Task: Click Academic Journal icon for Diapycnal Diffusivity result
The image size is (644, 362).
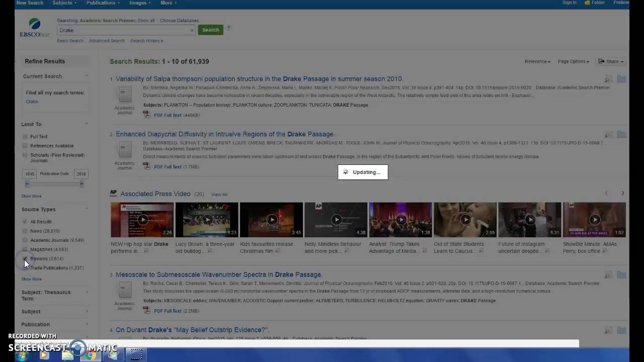Action: pos(124,150)
